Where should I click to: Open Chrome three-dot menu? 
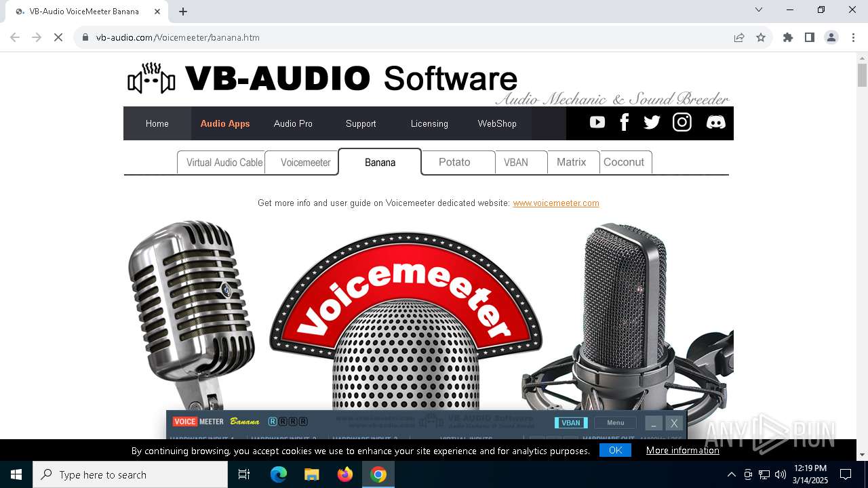pyautogui.click(x=853, y=37)
